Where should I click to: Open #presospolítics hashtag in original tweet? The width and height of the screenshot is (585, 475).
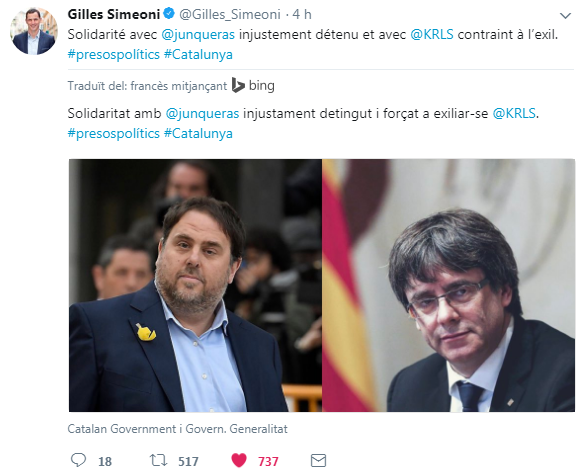point(113,54)
